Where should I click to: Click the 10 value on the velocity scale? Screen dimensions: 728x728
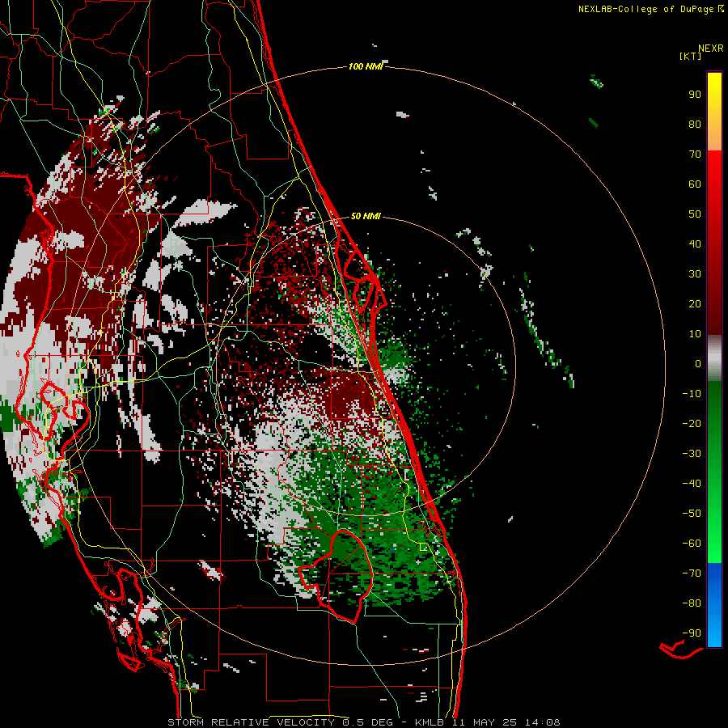coord(695,334)
